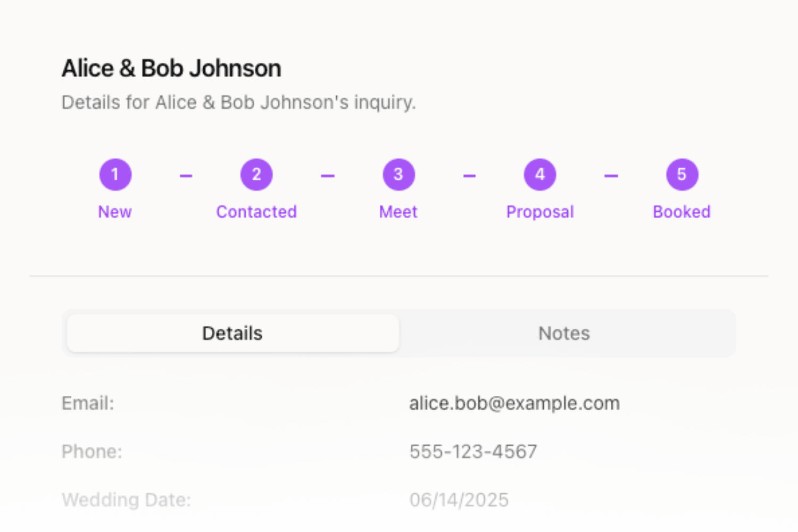Choose the Contacted stage label

tap(256, 212)
